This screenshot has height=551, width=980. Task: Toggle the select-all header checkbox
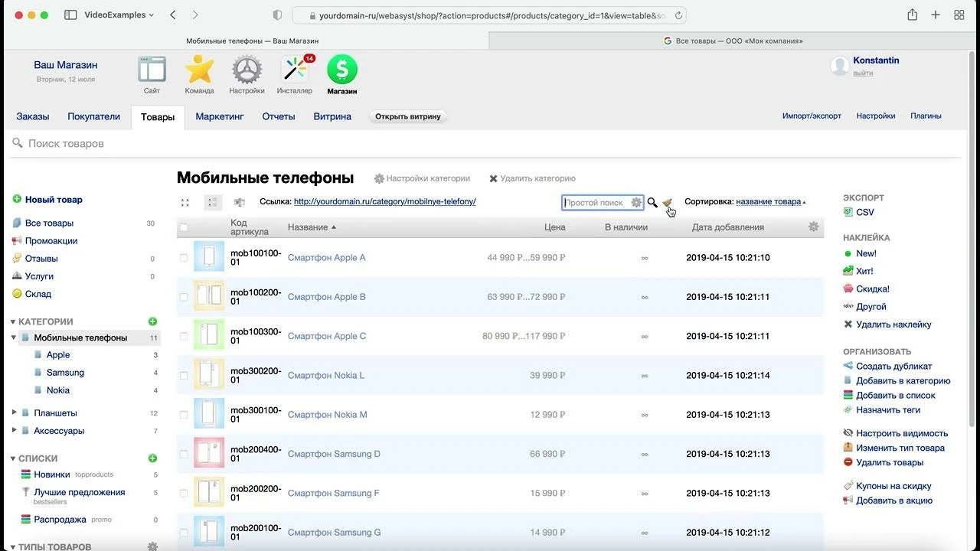pos(184,227)
